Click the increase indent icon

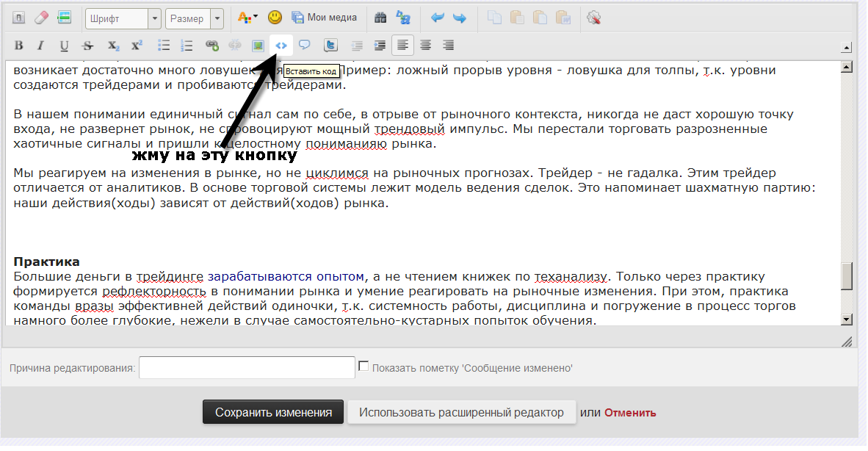coord(380,46)
